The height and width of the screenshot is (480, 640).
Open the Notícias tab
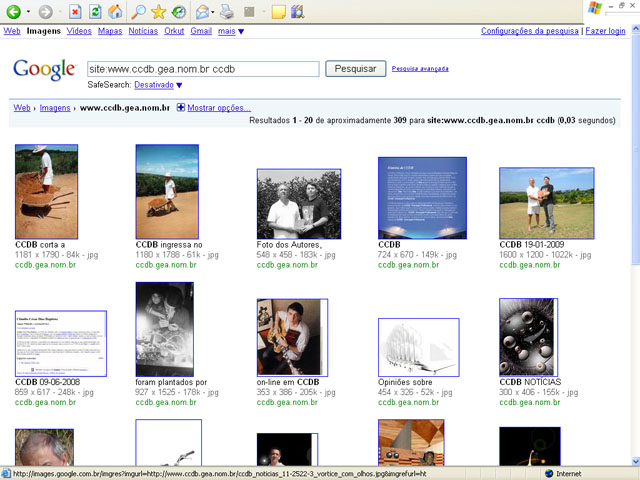click(143, 31)
